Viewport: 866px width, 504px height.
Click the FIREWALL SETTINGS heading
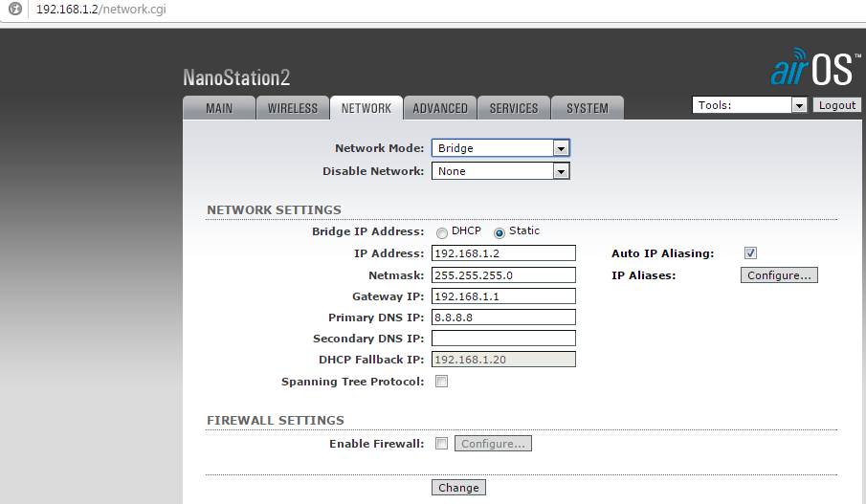[x=275, y=420]
